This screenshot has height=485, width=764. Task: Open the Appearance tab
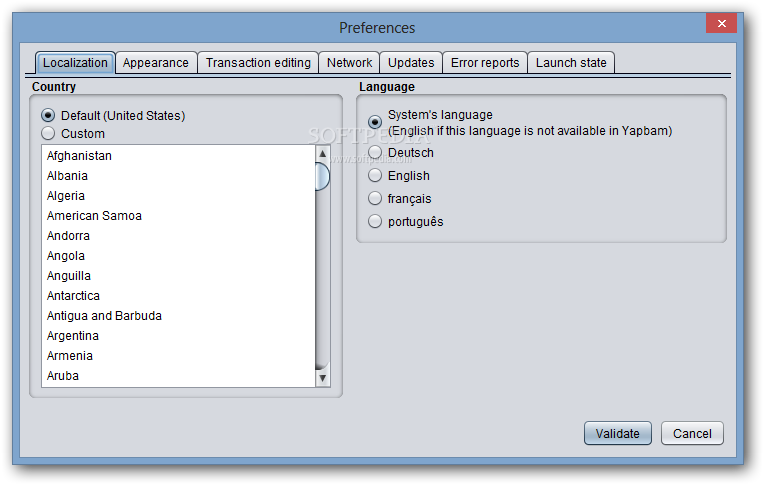pos(156,63)
